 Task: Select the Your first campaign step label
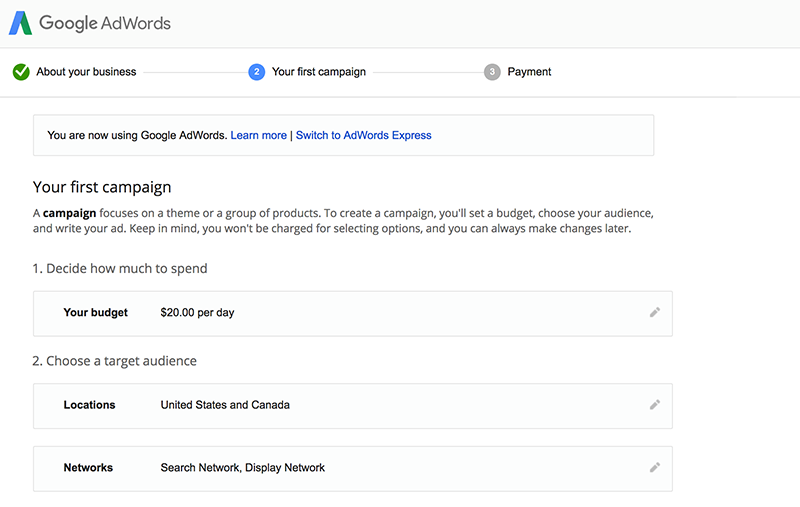319,72
